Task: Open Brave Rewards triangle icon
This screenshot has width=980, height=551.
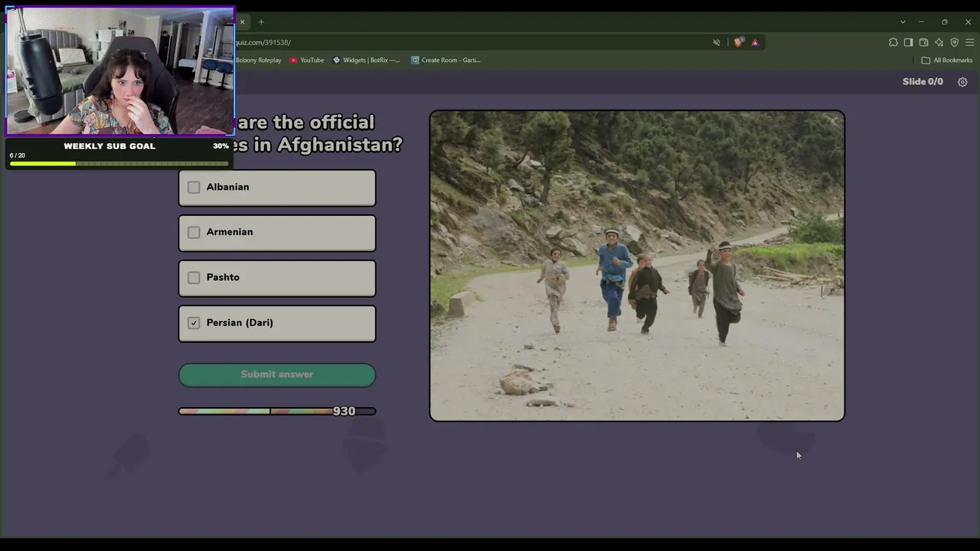Action: pyautogui.click(x=755, y=43)
